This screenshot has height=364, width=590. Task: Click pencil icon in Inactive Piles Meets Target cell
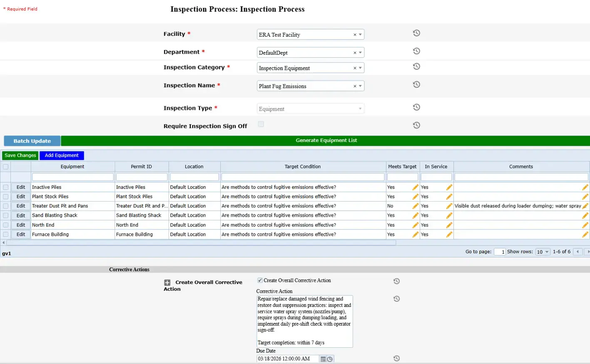click(x=415, y=187)
